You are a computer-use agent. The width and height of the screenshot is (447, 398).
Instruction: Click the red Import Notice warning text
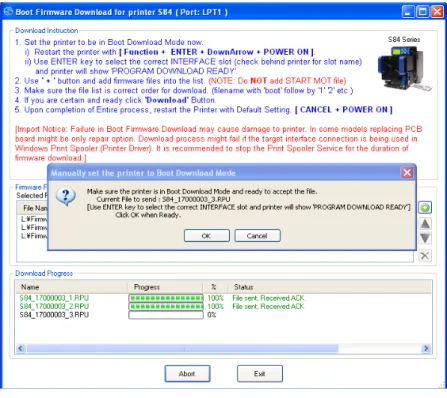click(218, 143)
